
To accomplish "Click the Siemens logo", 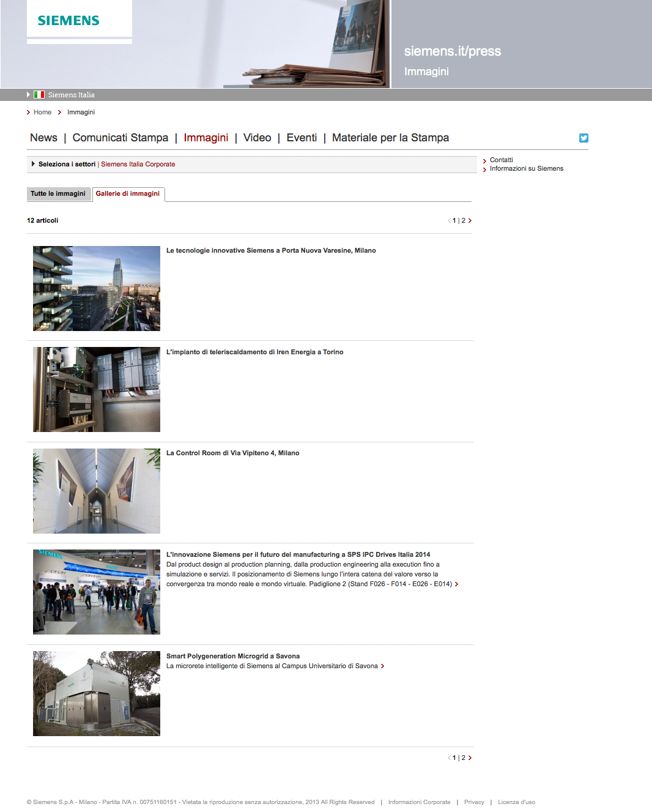I will [x=69, y=21].
